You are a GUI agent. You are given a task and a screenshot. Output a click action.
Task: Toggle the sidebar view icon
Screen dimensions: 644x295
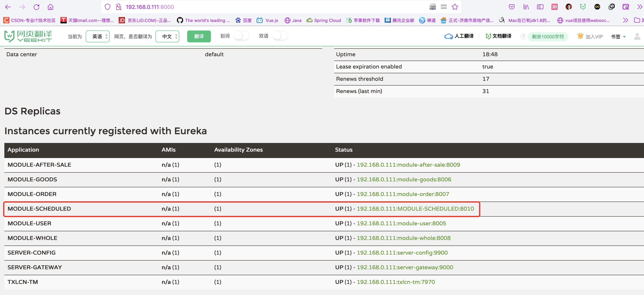[540, 7]
